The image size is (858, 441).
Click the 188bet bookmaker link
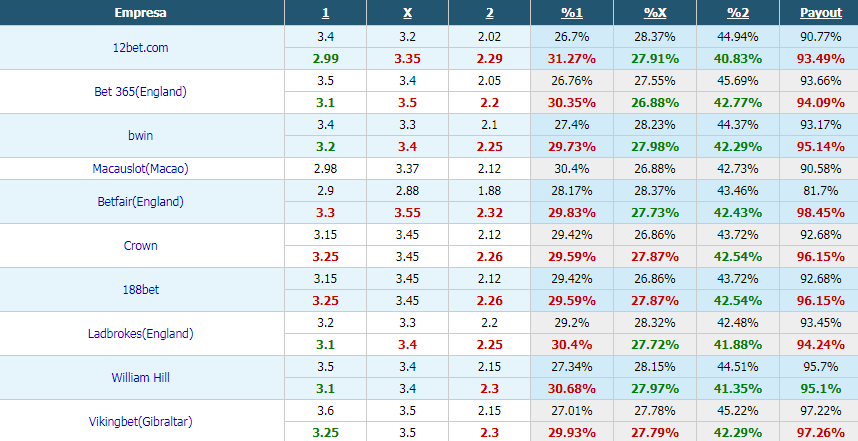pyautogui.click(x=141, y=289)
